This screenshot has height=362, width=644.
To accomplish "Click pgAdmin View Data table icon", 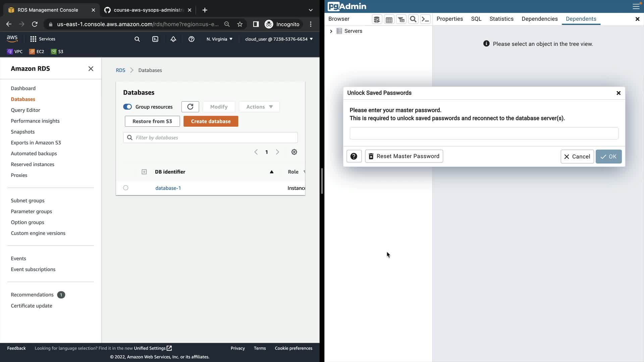I will click(x=389, y=19).
